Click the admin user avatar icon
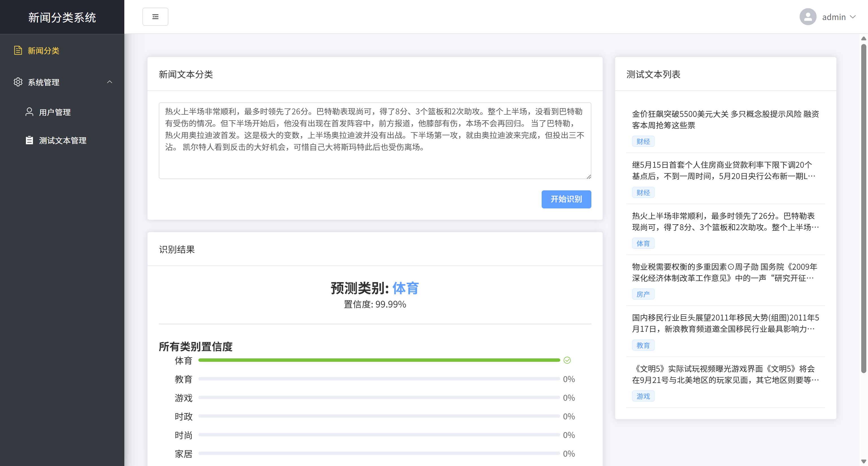 (x=808, y=17)
